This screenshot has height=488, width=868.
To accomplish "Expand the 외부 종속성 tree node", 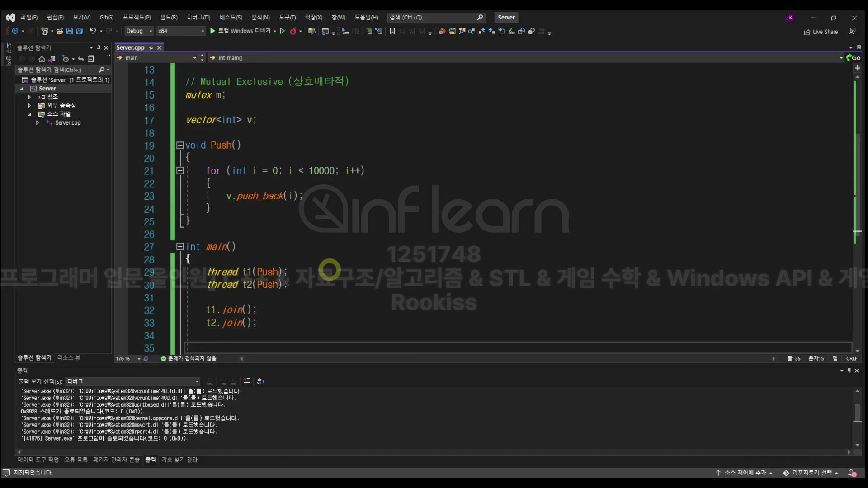I will pyautogui.click(x=29, y=106).
